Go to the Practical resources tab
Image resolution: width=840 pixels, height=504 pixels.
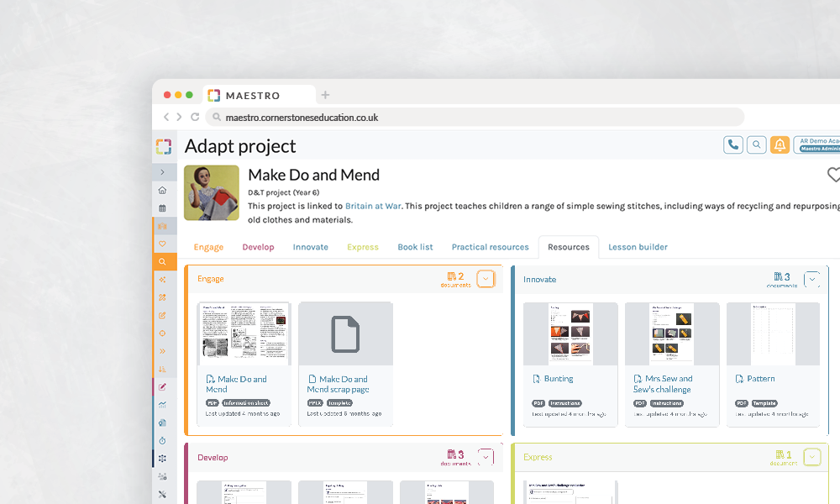click(x=490, y=247)
